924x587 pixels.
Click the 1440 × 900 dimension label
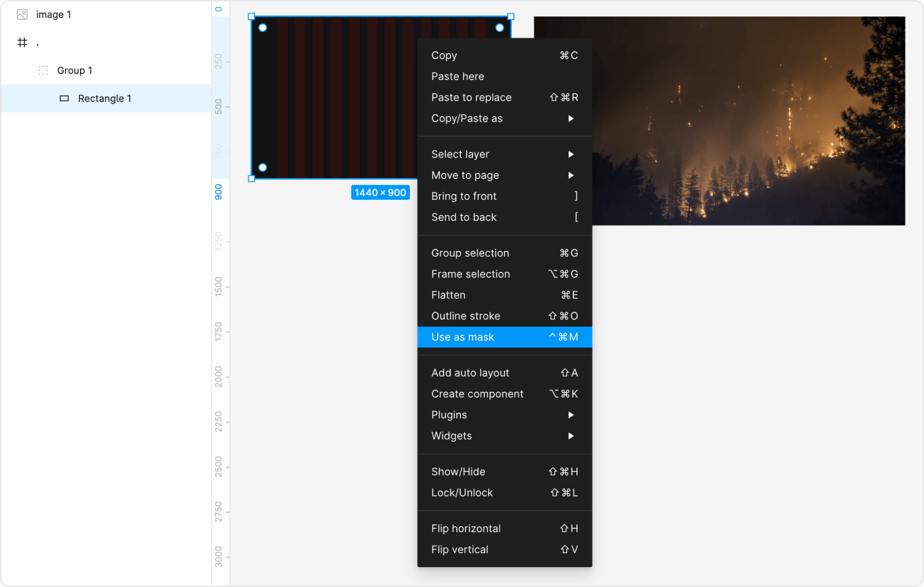380,193
